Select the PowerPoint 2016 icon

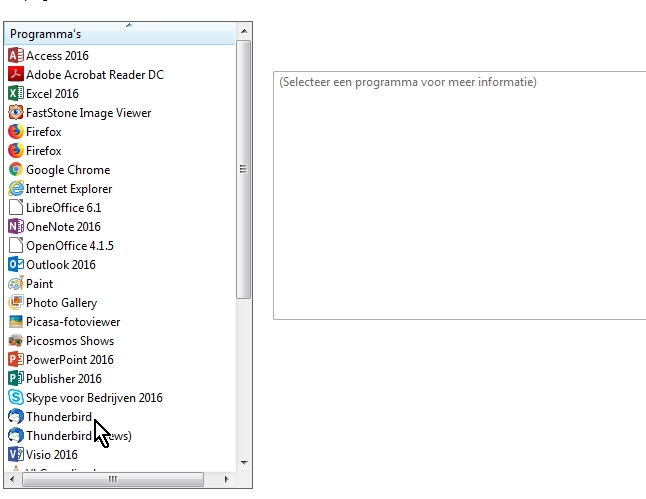[x=15, y=360]
